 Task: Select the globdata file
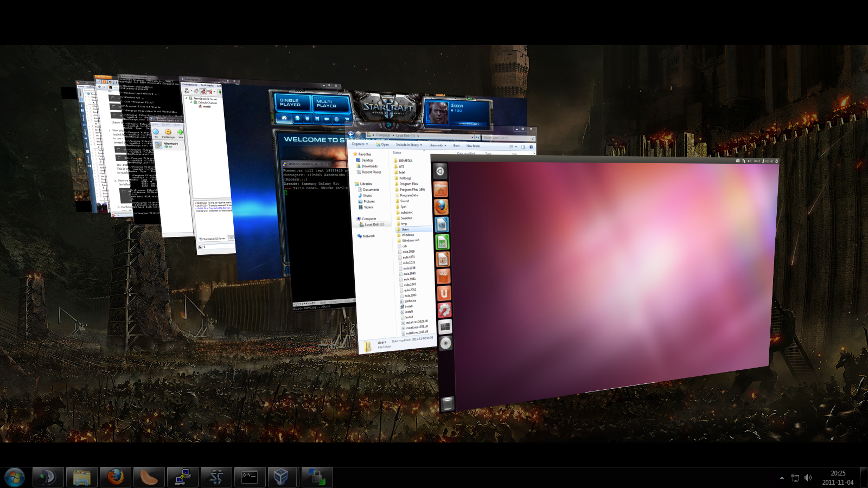click(x=408, y=301)
